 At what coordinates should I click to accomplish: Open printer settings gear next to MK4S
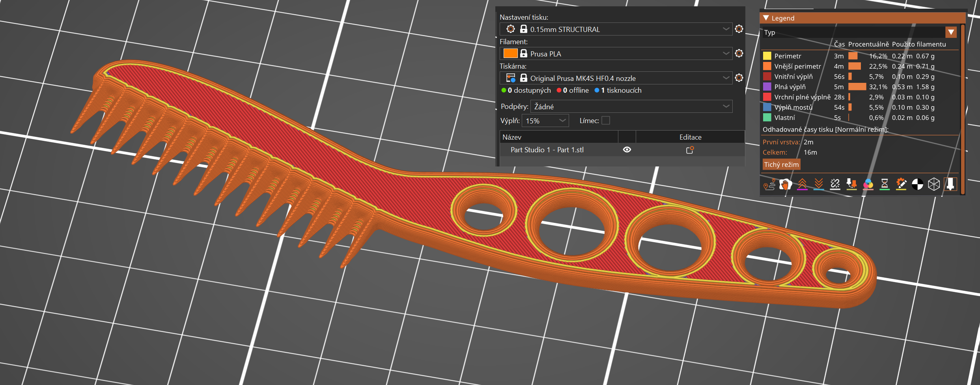739,78
